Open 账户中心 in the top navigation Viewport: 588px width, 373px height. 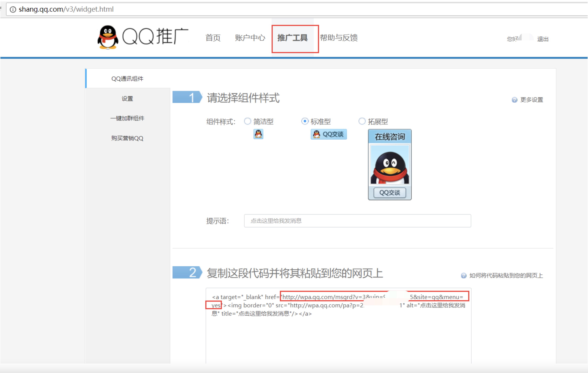[250, 38]
